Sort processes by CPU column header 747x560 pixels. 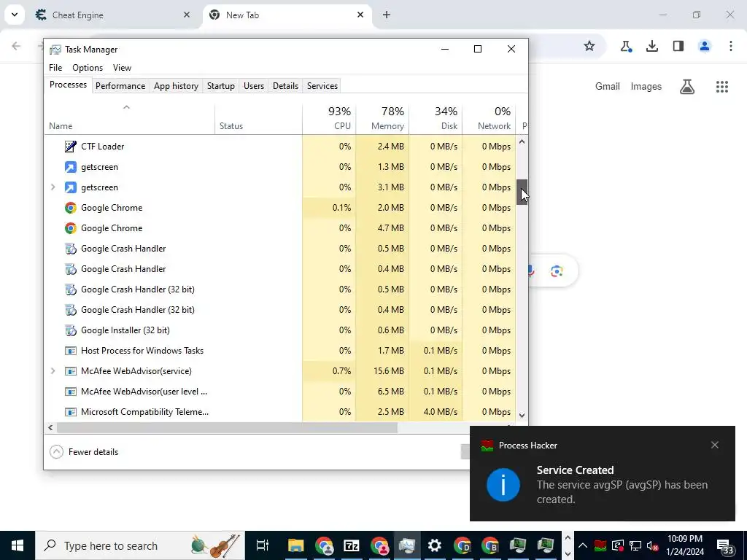(x=329, y=118)
